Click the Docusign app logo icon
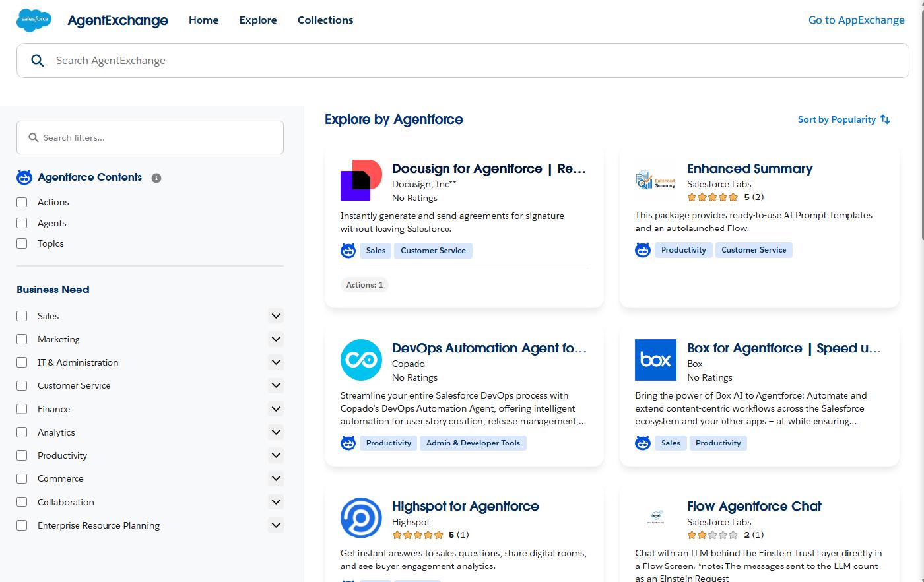This screenshot has height=582, width=924. (x=361, y=179)
